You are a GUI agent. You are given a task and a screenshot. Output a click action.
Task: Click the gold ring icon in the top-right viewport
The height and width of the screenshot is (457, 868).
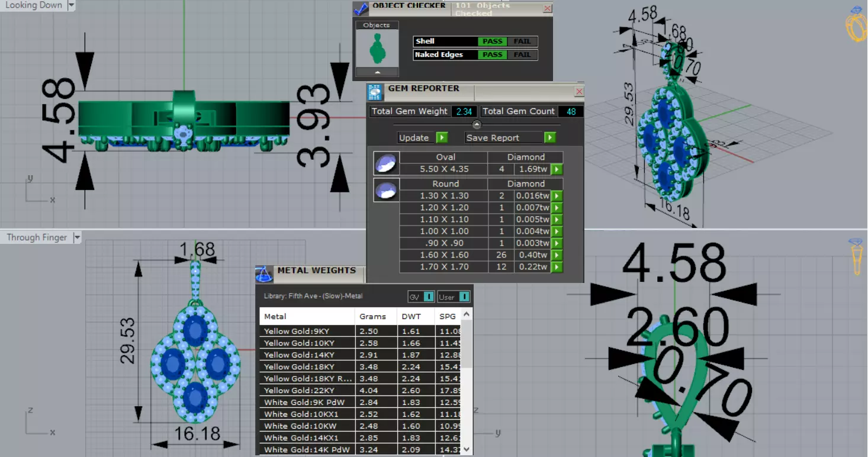pyautogui.click(x=856, y=24)
